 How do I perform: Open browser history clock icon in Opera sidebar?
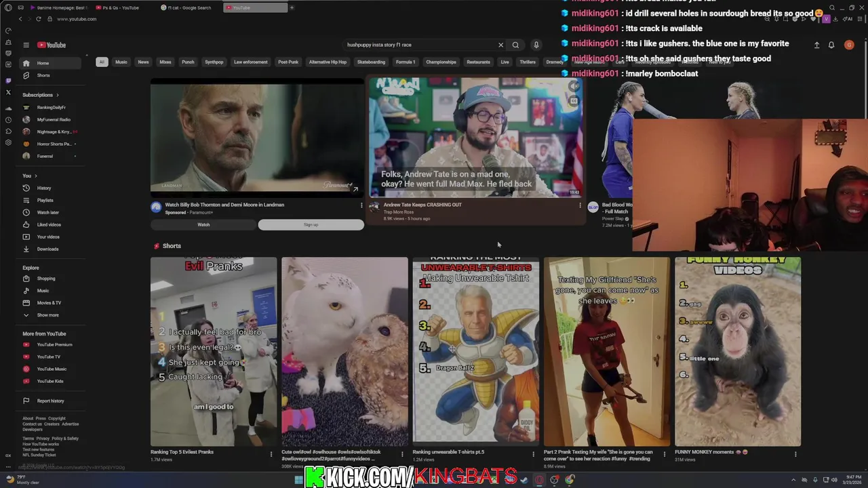click(x=8, y=120)
